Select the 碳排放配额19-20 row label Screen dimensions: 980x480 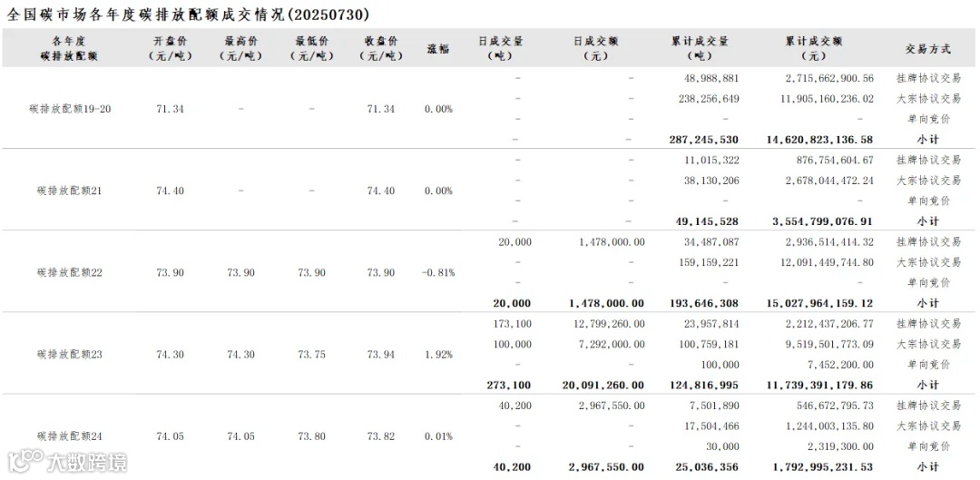tap(70, 109)
